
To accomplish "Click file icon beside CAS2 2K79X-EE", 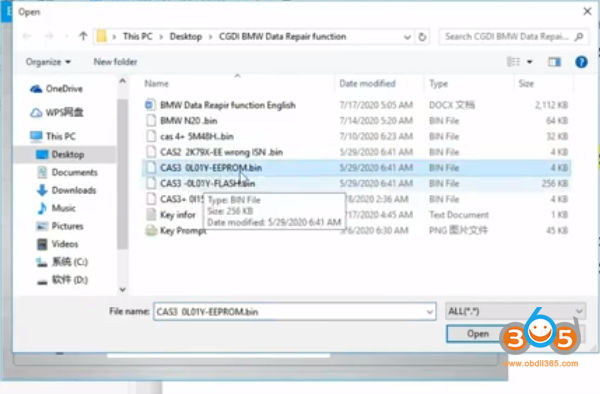I will pos(151,152).
